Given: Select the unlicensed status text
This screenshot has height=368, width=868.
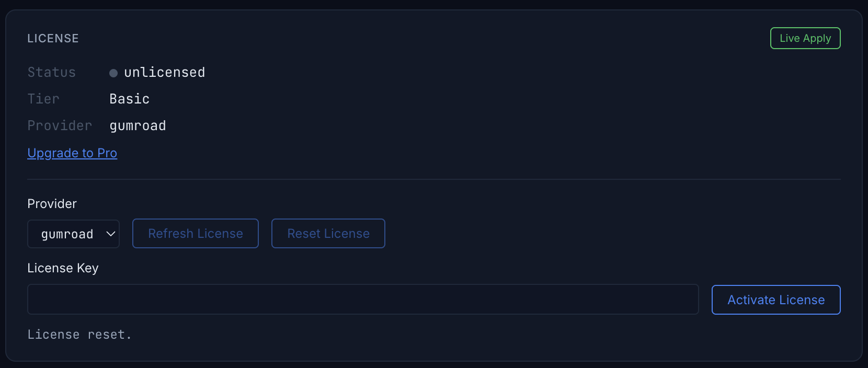Looking at the screenshot, I should click(x=164, y=72).
